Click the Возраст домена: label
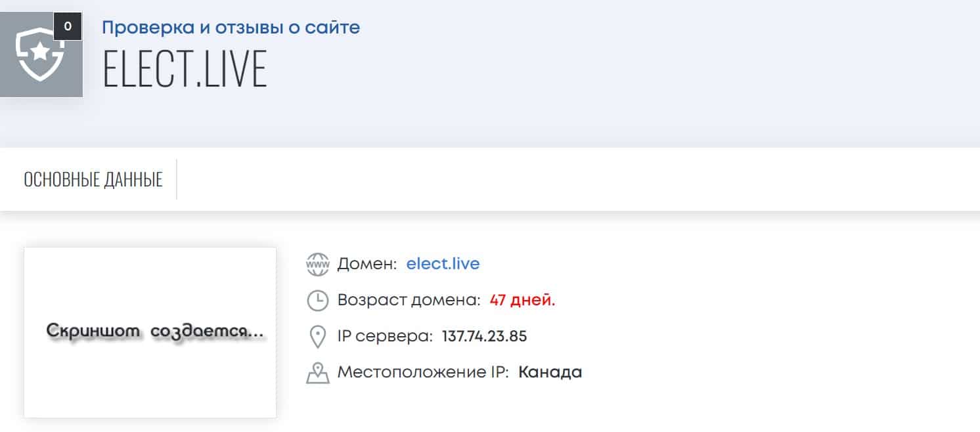This screenshot has width=980, height=432. (409, 301)
